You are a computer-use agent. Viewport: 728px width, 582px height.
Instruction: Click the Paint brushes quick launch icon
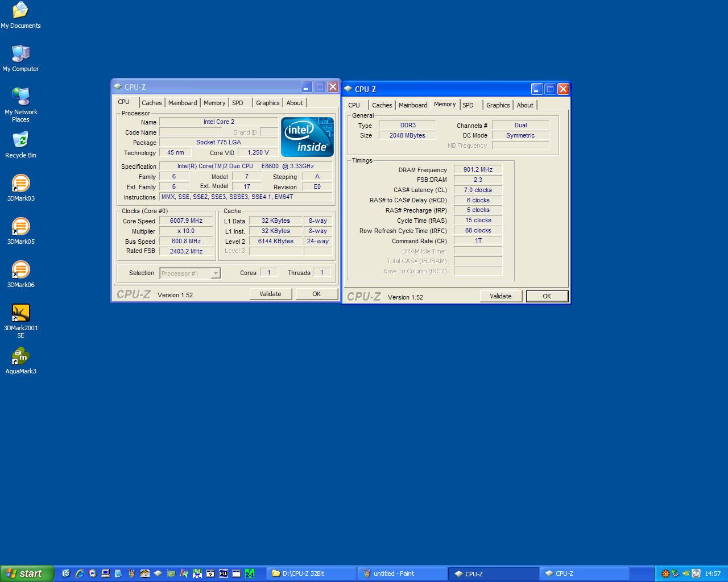[x=131, y=573]
